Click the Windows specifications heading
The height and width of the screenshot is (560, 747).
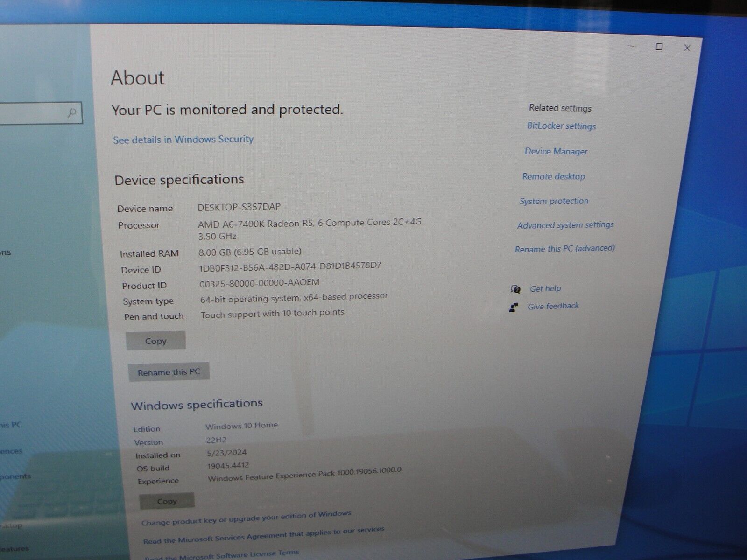197,404
